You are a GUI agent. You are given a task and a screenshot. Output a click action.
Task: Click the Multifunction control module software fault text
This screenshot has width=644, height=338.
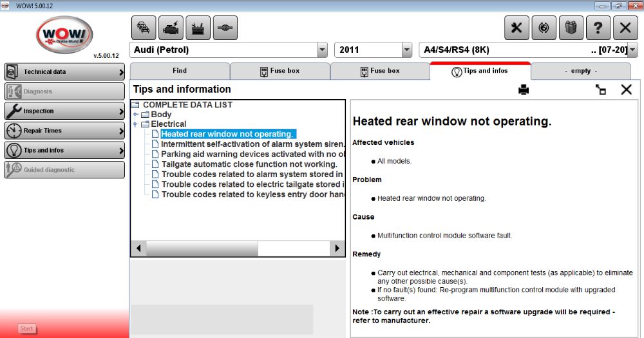[444, 236]
